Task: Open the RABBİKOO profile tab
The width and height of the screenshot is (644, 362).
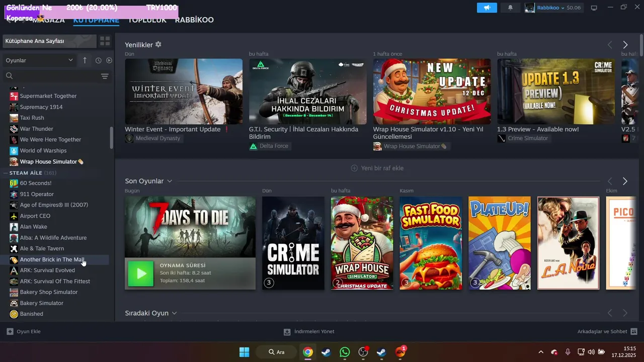Action: point(194,20)
